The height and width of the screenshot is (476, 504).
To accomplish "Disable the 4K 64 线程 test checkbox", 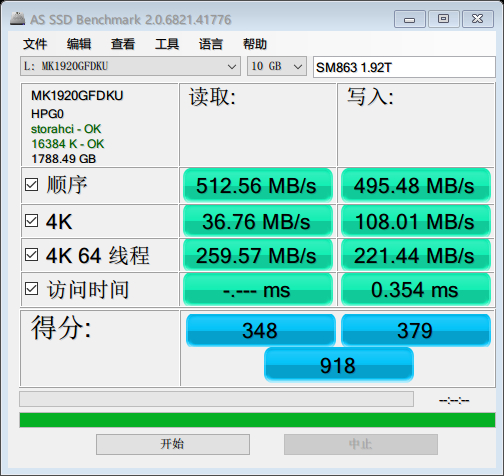I will point(31,255).
